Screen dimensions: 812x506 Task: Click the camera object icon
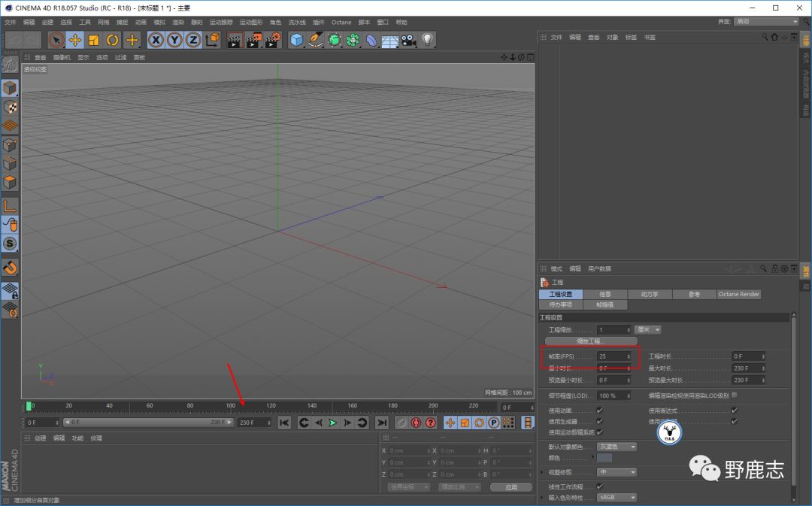(408, 40)
